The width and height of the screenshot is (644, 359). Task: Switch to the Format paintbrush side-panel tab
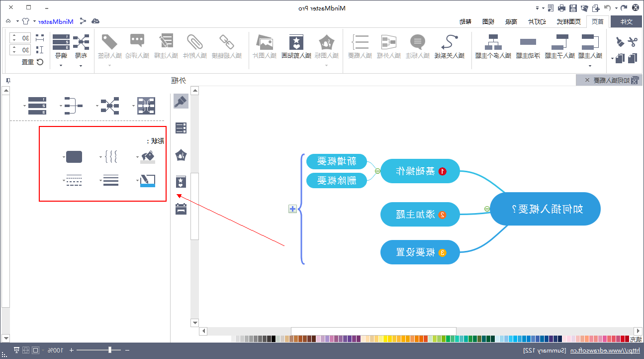181,102
